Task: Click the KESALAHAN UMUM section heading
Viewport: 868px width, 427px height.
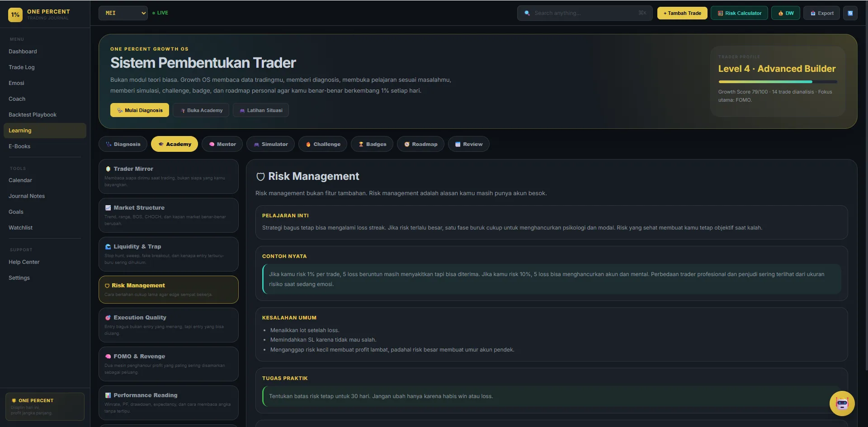Action: (289, 318)
